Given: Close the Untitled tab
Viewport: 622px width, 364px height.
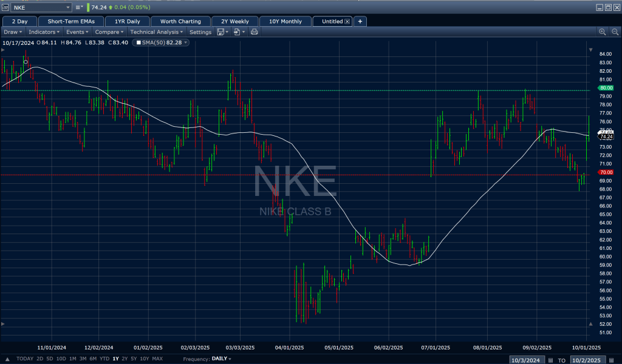Looking at the screenshot, I should 347,21.
